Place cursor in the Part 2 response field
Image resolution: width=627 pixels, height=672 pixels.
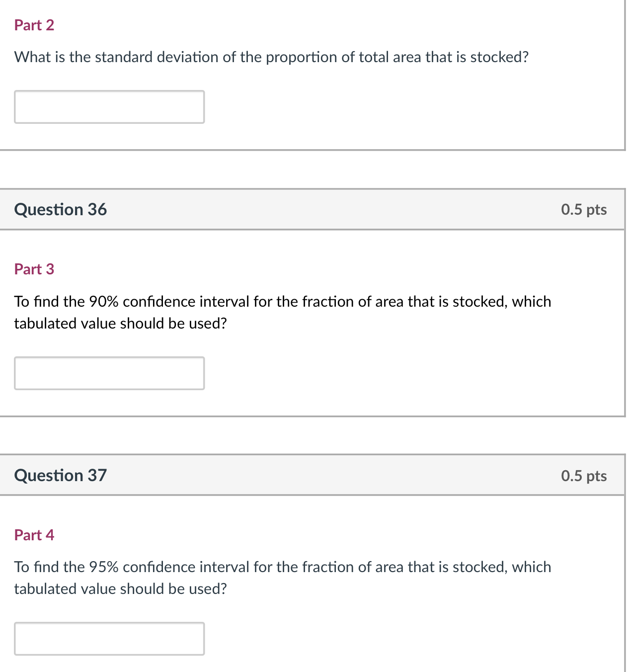point(109,107)
